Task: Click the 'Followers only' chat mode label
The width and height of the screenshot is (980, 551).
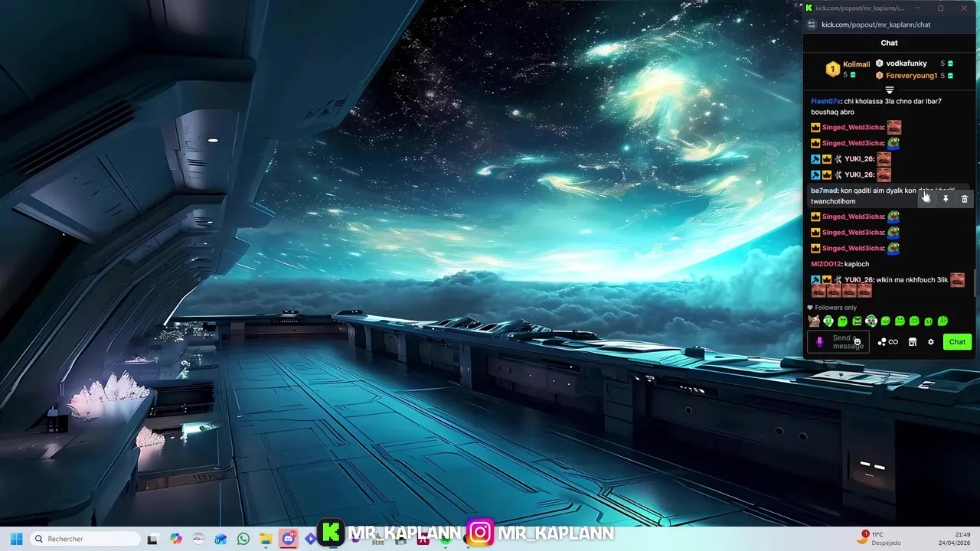Action: (x=835, y=308)
